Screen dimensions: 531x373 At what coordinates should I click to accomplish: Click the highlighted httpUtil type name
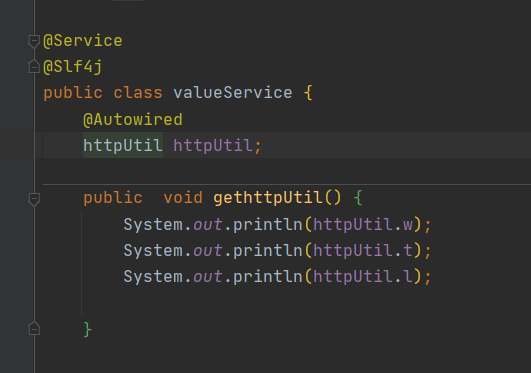click(x=123, y=146)
